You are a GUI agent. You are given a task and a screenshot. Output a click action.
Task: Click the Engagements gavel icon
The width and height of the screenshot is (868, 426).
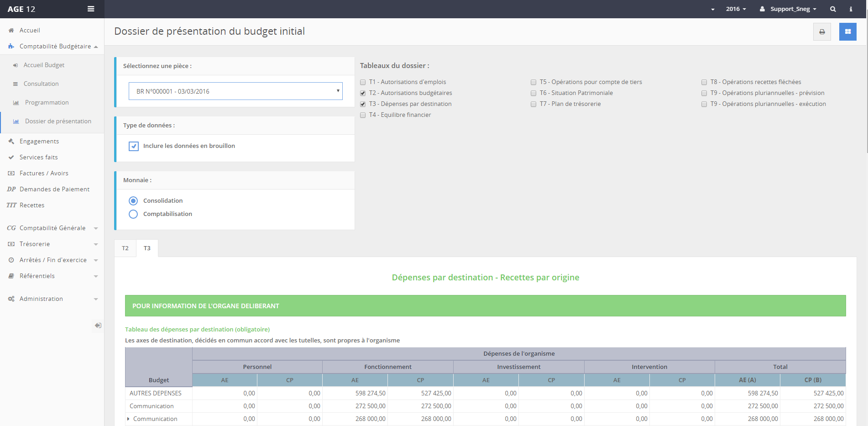pyautogui.click(x=11, y=142)
